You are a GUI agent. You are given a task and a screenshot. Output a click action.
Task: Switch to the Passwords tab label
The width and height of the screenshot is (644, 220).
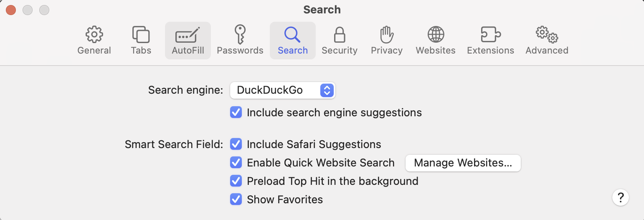[x=240, y=51]
